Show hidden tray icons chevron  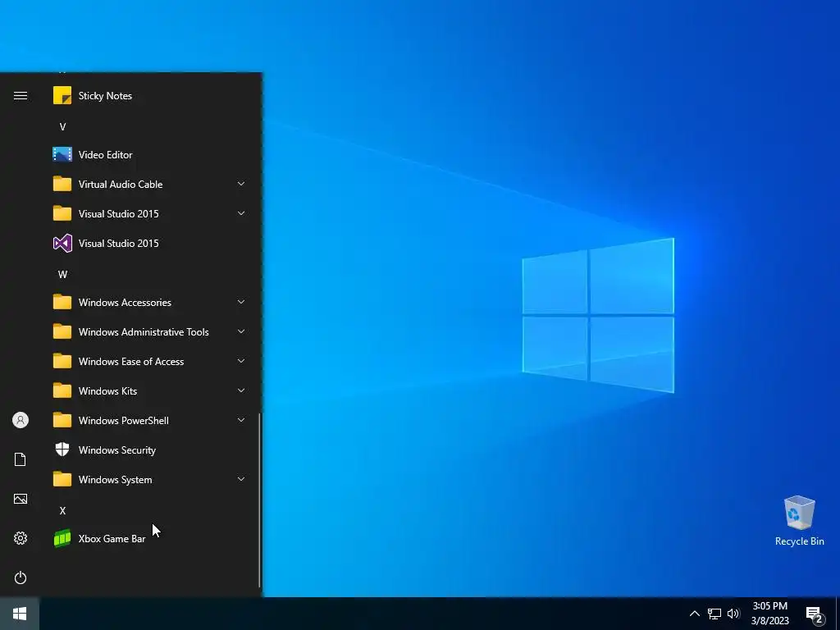coord(694,614)
